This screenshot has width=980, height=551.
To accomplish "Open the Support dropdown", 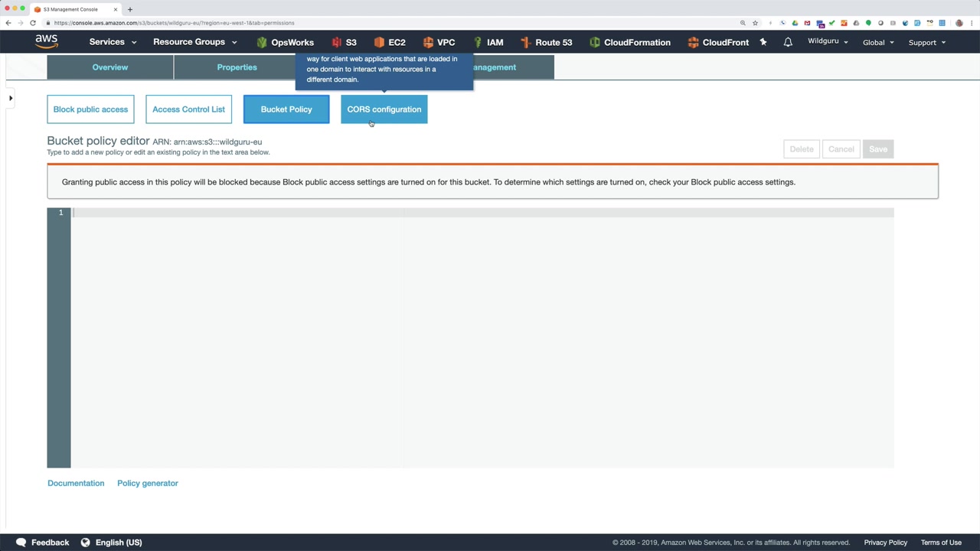I will [x=927, y=42].
